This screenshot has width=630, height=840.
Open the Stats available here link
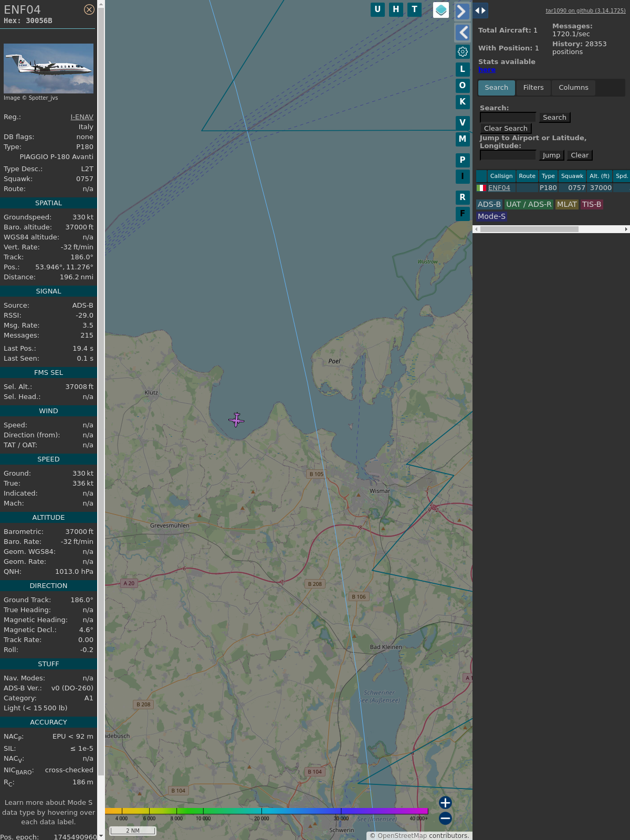tap(487, 70)
